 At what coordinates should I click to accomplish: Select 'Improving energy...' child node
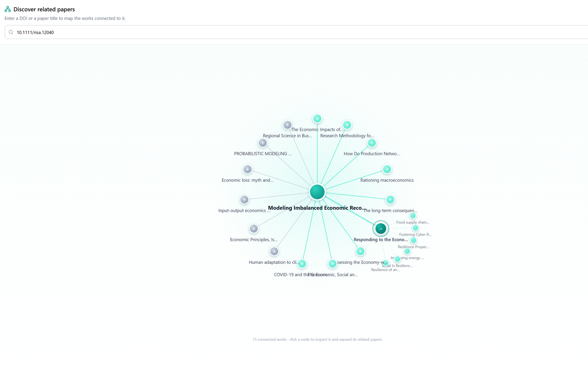pyautogui.click(x=407, y=252)
